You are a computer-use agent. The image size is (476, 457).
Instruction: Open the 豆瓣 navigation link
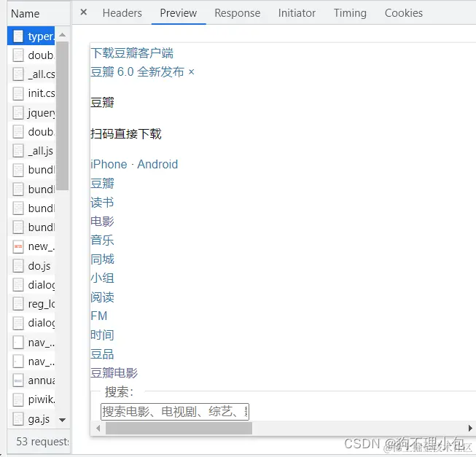point(102,183)
